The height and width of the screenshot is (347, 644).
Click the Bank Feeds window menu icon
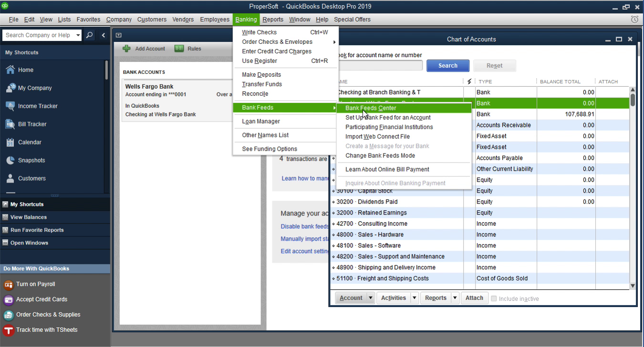[x=119, y=35]
